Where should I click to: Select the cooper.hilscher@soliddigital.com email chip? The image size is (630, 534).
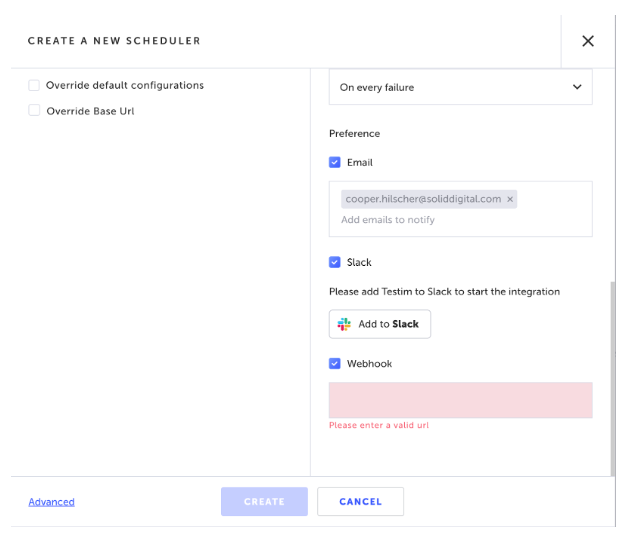pyautogui.click(x=423, y=199)
